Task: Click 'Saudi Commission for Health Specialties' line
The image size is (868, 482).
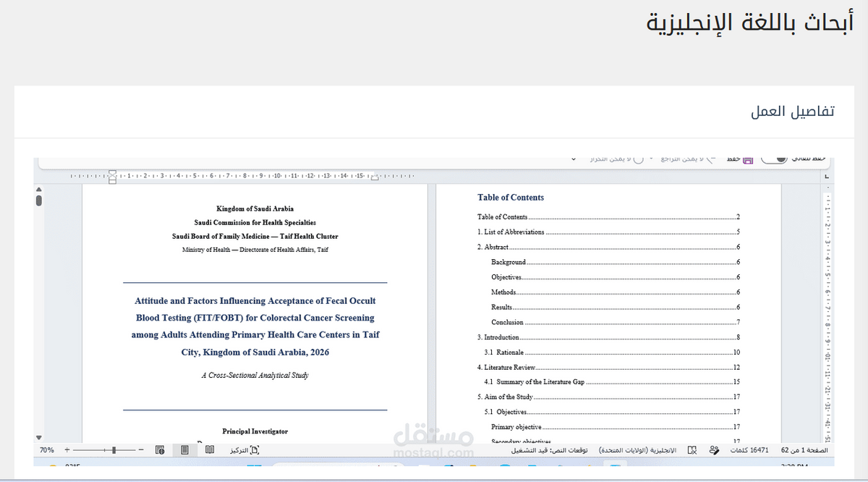Action: (255, 222)
